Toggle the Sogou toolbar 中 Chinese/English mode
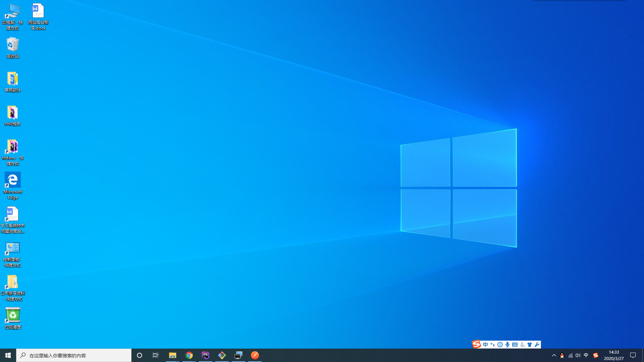Screen dimensions: 644x362 click(x=485, y=345)
